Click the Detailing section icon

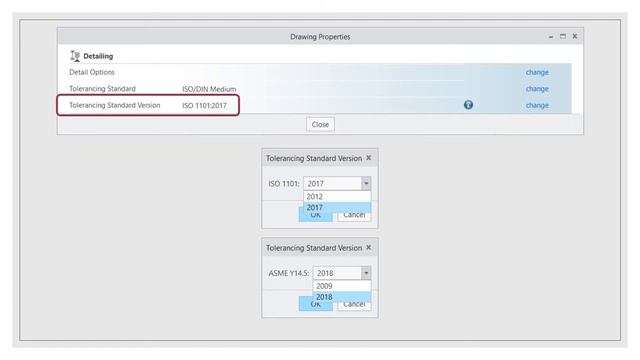[x=75, y=56]
